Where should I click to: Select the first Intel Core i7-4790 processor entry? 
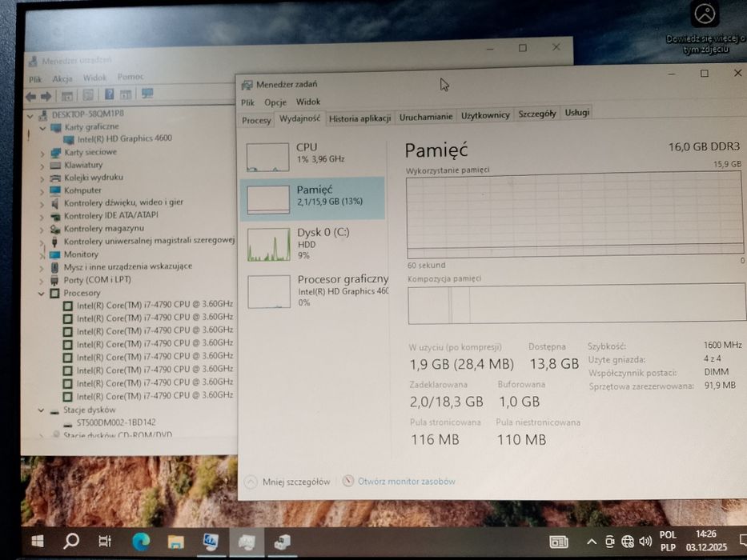coord(148,305)
